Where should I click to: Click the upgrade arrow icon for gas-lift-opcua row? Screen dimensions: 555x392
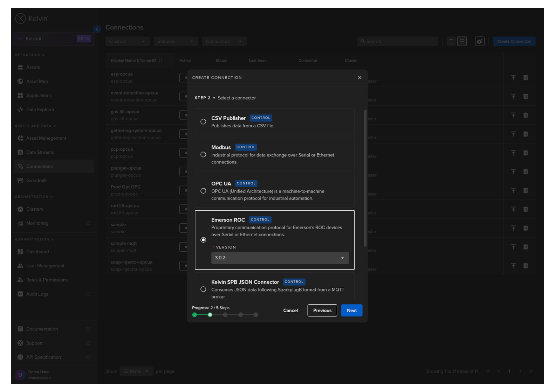click(513, 115)
